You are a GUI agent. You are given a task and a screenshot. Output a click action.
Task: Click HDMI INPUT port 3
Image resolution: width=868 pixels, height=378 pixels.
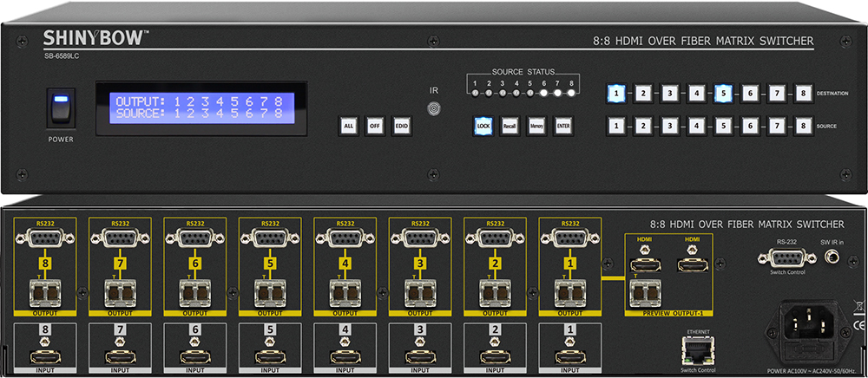420,357
